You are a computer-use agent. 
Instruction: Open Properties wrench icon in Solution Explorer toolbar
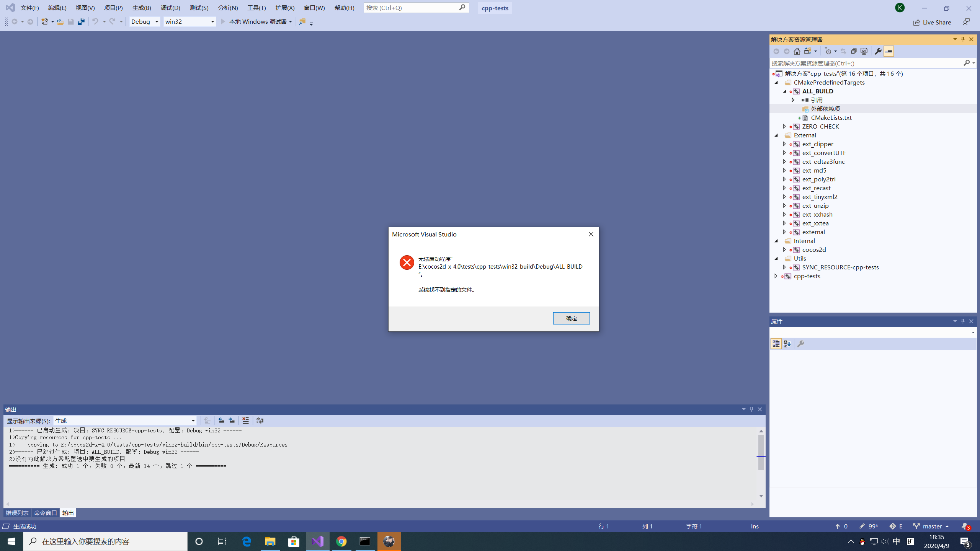pyautogui.click(x=878, y=51)
